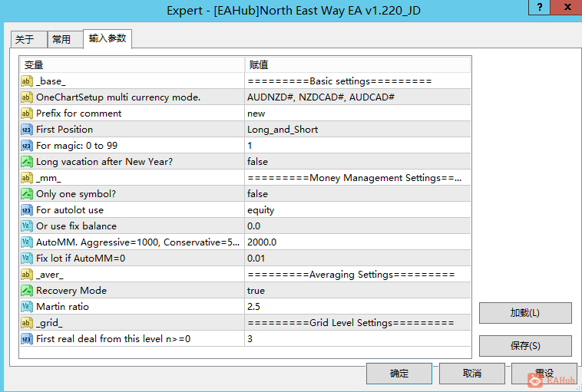Open the Long_and_Short value of First Position
The width and height of the screenshot is (582, 392).
pyautogui.click(x=358, y=130)
